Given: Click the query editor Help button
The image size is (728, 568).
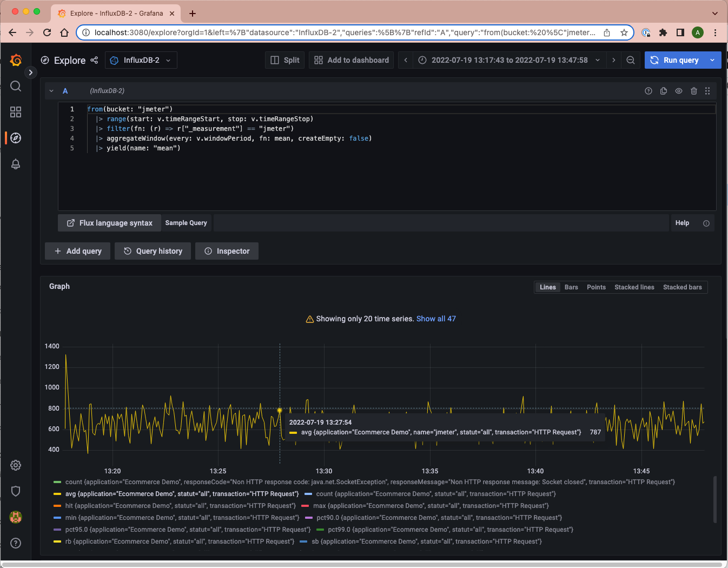Looking at the screenshot, I should [682, 223].
